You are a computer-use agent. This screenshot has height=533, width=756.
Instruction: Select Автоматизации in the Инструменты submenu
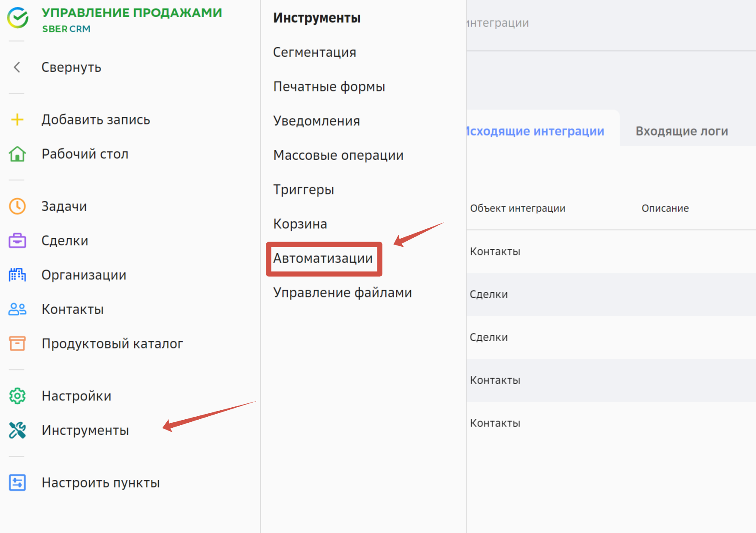[x=323, y=258]
